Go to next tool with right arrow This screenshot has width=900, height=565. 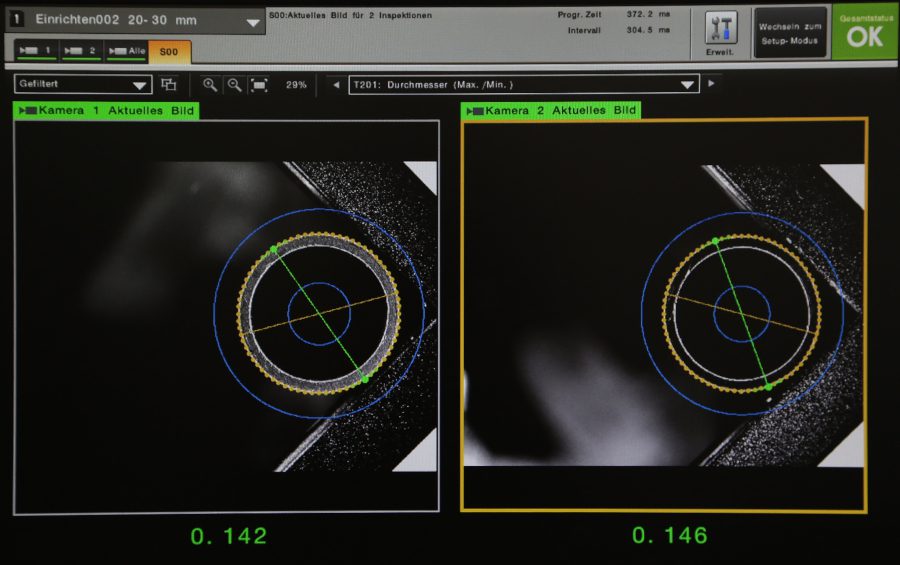tap(711, 85)
